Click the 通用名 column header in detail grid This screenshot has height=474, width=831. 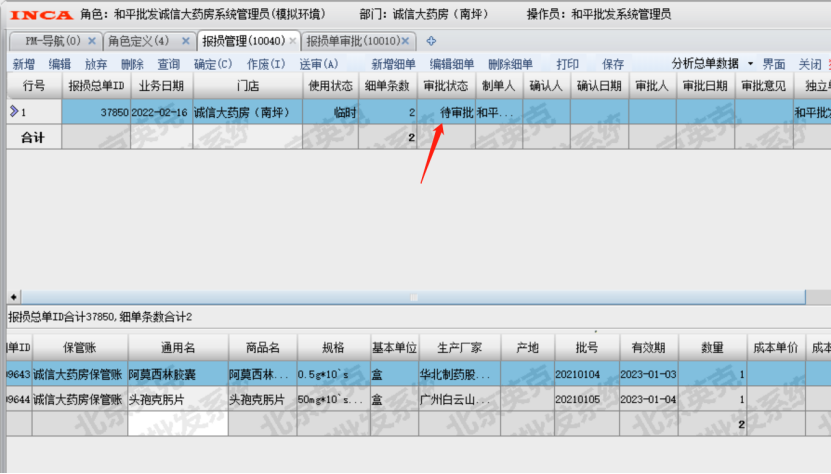tap(178, 348)
